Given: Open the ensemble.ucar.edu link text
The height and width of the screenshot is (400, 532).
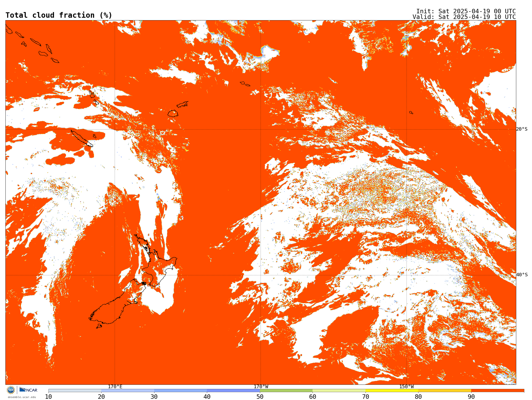Looking at the screenshot, I should [x=22, y=397].
